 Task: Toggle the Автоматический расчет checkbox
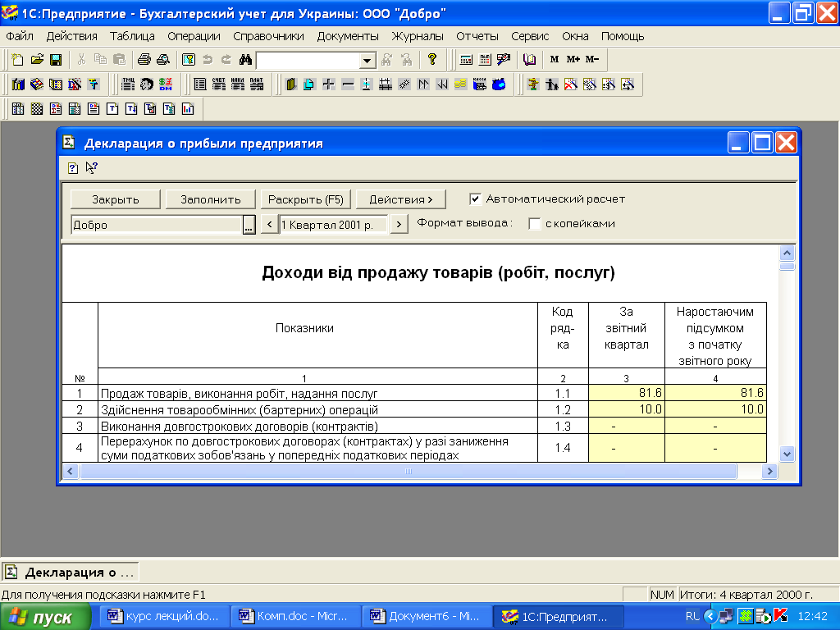click(475, 199)
